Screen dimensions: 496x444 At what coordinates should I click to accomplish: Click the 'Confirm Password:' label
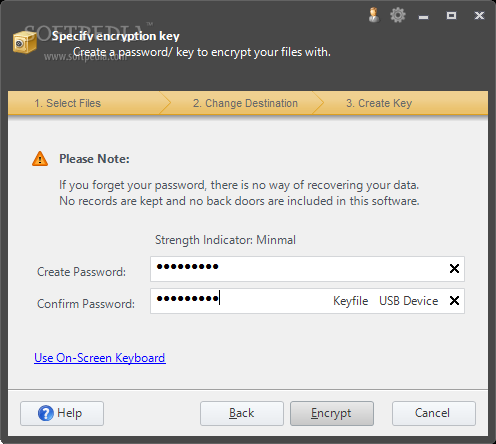pos(86,304)
